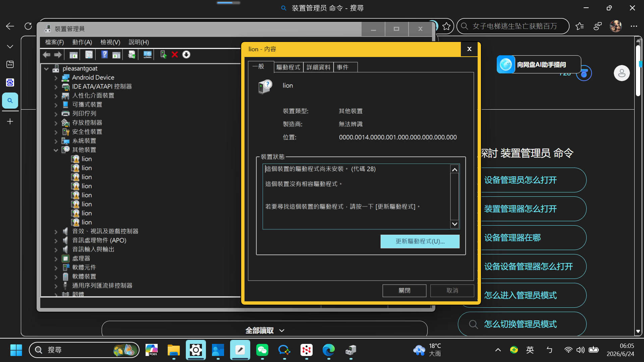Expand the 處理器 node
Image resolution: width=644 pixels, height=362 pixels.
click(x=56, y=259)
